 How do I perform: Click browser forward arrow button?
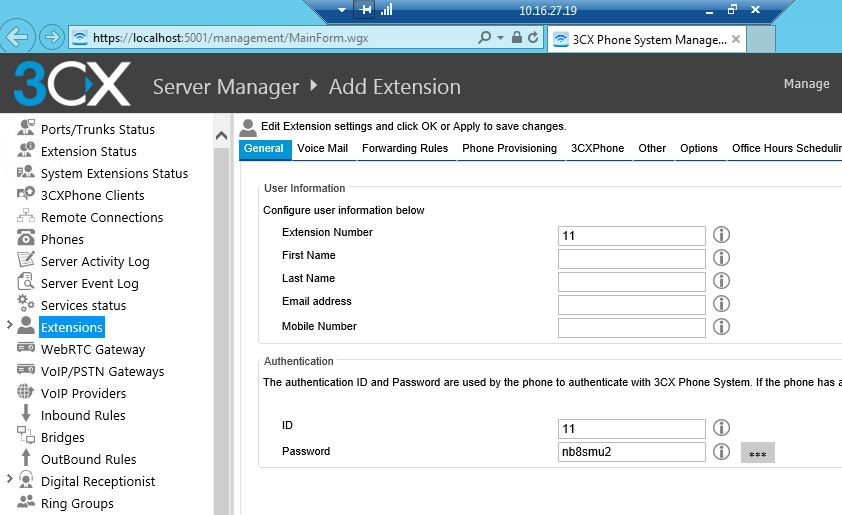52,37
